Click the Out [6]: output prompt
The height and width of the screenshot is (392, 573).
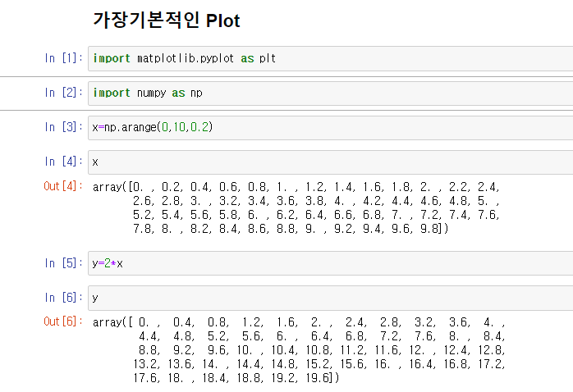(x=63, y=321)
